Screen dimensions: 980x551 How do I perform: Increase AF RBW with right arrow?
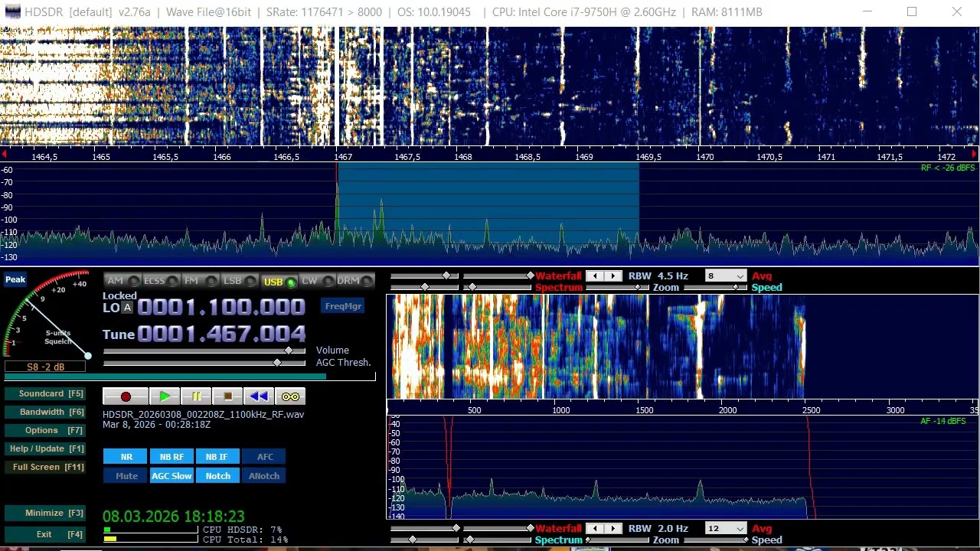(x=612, y=528)
